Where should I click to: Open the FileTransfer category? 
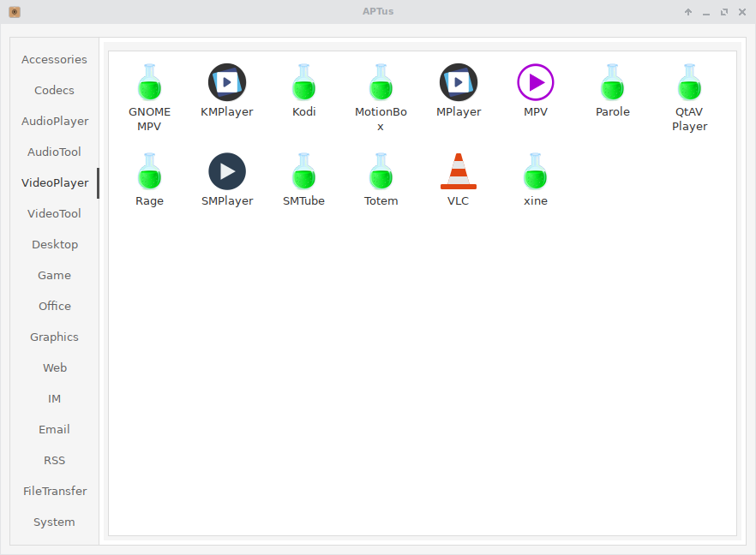click(55, 491)
